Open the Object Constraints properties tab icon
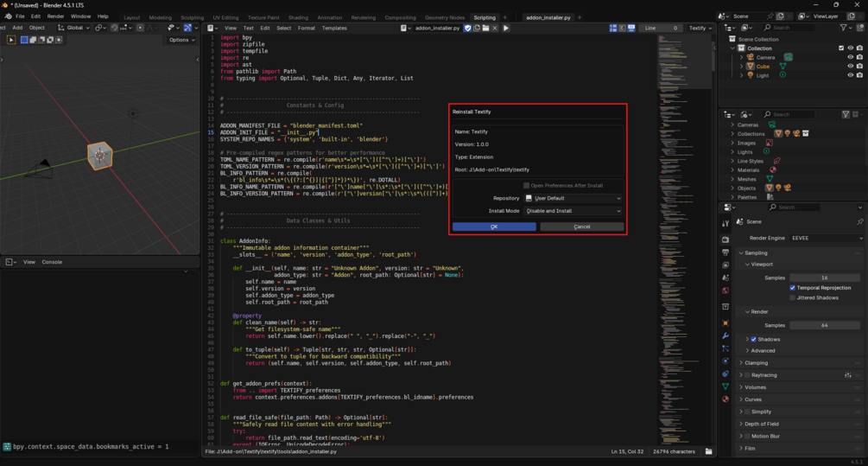 [x=725, y=374]
